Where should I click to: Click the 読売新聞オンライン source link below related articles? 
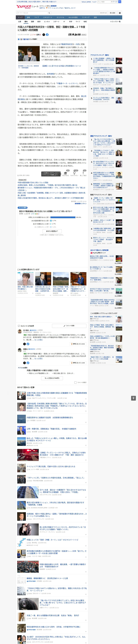coord(81,204)
